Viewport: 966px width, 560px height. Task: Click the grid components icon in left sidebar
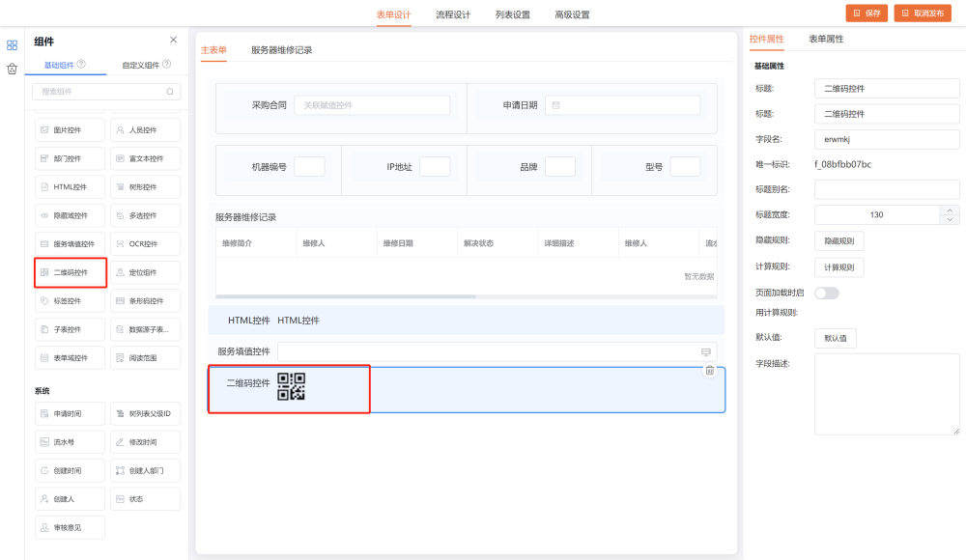[x=13, y=44]
